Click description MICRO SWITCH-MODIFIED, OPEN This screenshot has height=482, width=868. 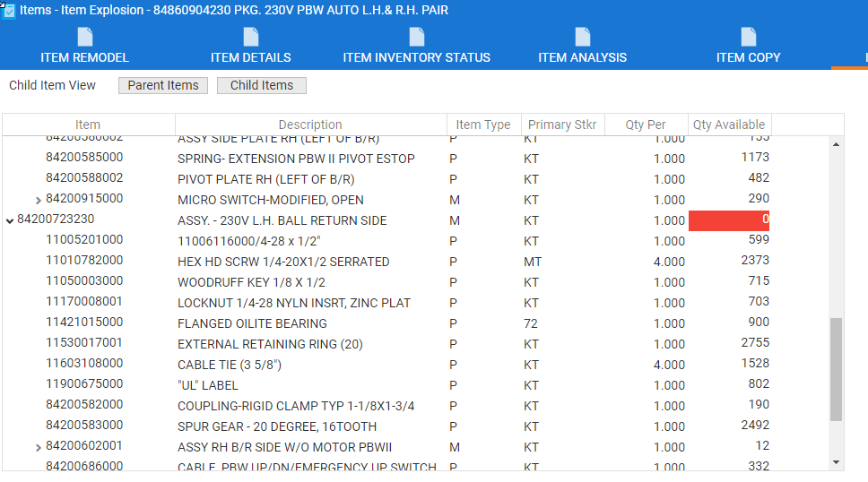(x=271, y=200)
